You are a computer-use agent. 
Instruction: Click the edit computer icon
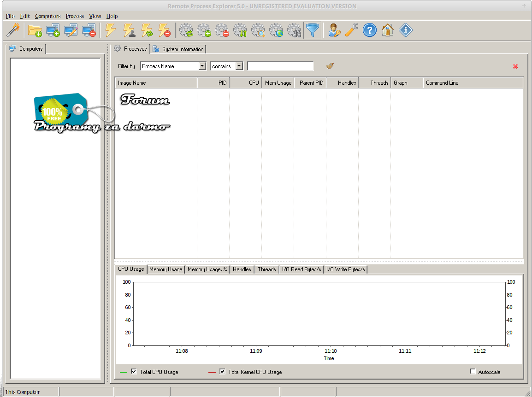(x=71, y=30)
